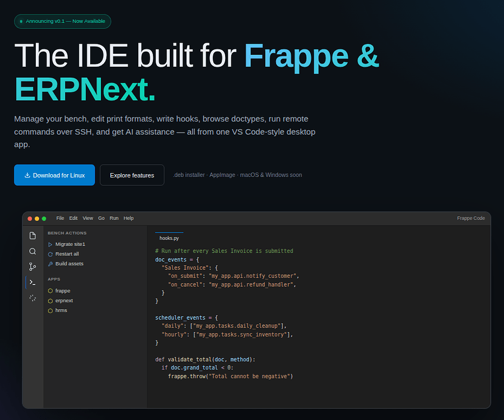Click the frappe.throw code line
The width and height of the screenshot is (504, 420).
coord(231,376)
